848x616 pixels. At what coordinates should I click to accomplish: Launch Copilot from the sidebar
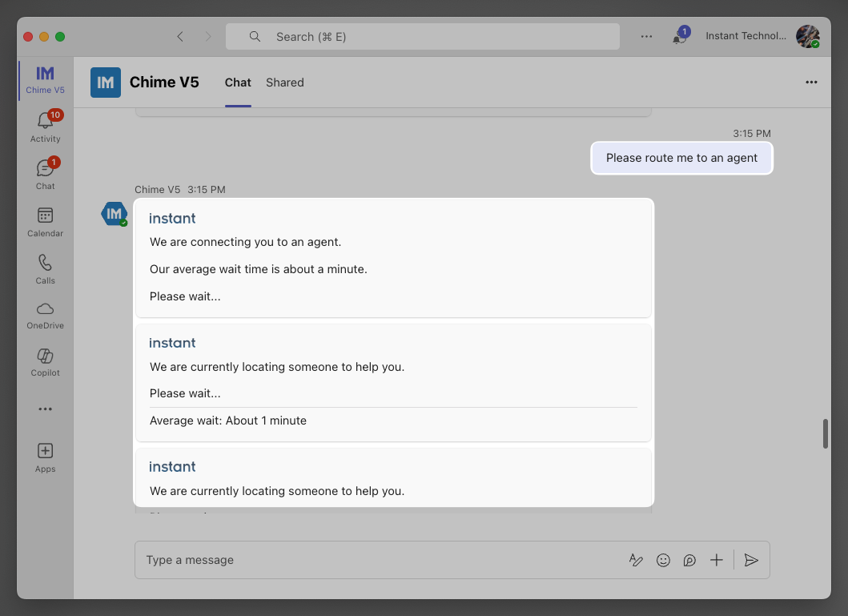(x=45, y=362)
